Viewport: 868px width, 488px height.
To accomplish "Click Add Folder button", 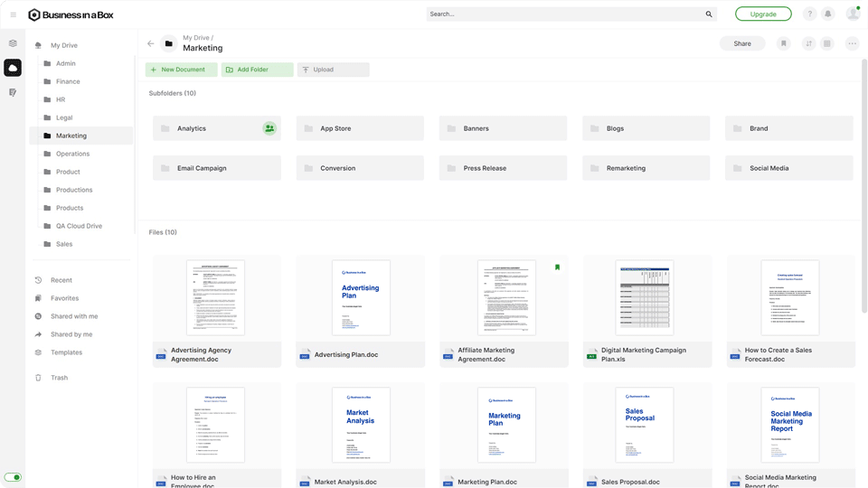I will (x=258, y=70).
